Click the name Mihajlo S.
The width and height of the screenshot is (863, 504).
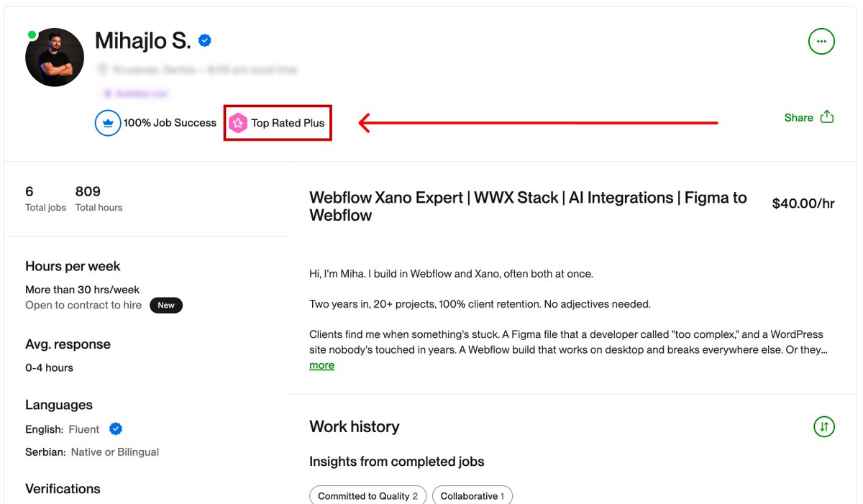tap(143, 41)
